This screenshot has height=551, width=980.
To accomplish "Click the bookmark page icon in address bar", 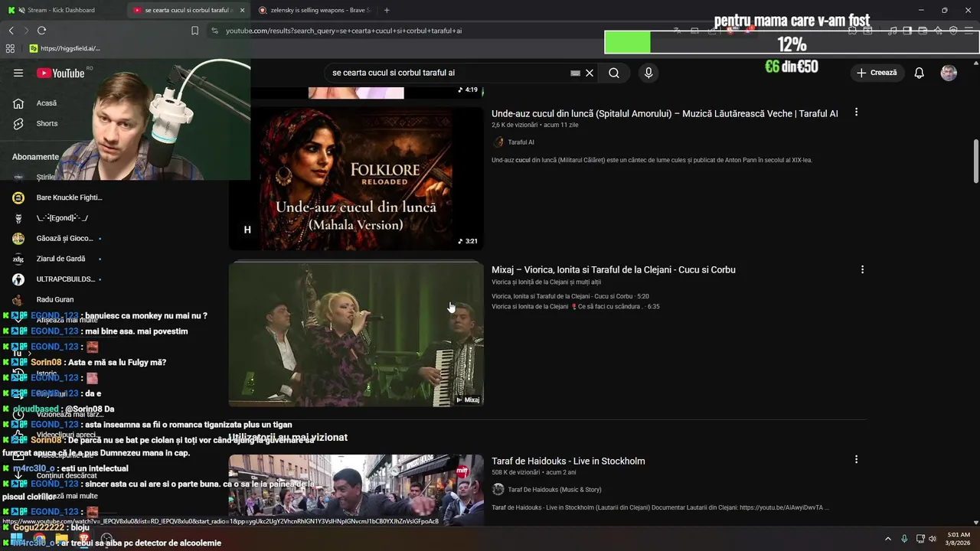I will [x=194, y=31].
